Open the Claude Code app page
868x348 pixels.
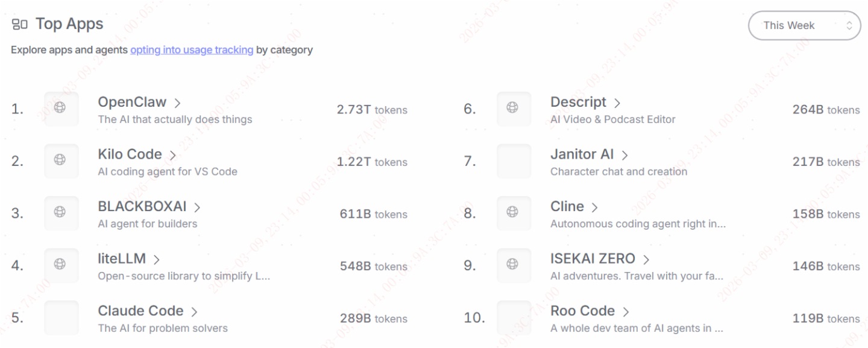coord(140,311)
